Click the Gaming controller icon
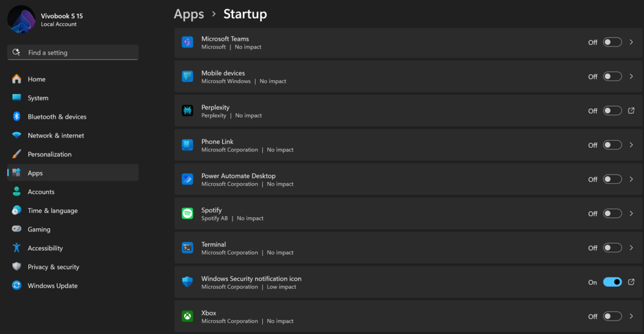The height and width of the screenshot is (334, 644). click(x=17, y=229)
